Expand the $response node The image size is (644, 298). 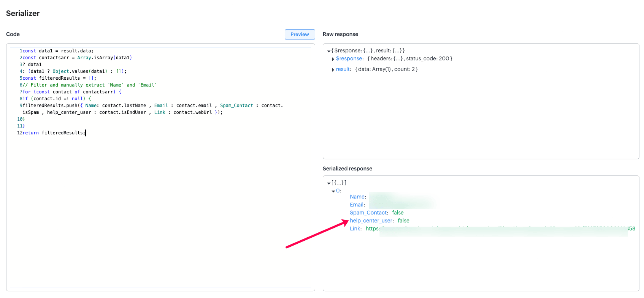point(333,59)
